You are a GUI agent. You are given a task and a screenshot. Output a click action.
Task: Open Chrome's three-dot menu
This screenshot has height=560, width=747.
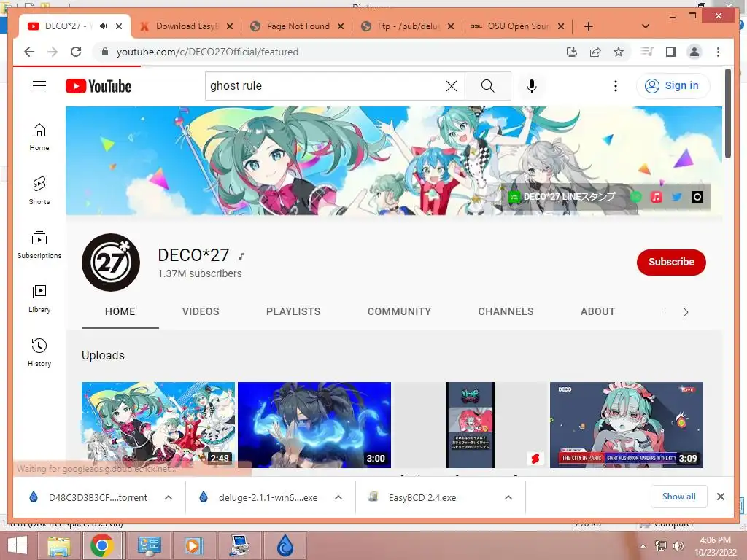tap(718, 52)
